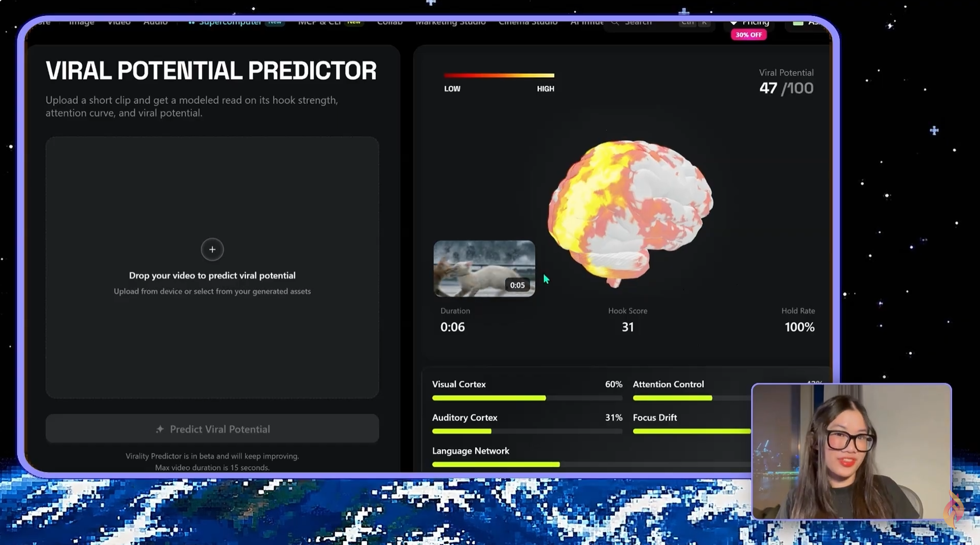Image resolution: width=980 pixels, height=545 pixels.
Task: Open the Marketing Studio navigation tab
Action: click(450, 22)
